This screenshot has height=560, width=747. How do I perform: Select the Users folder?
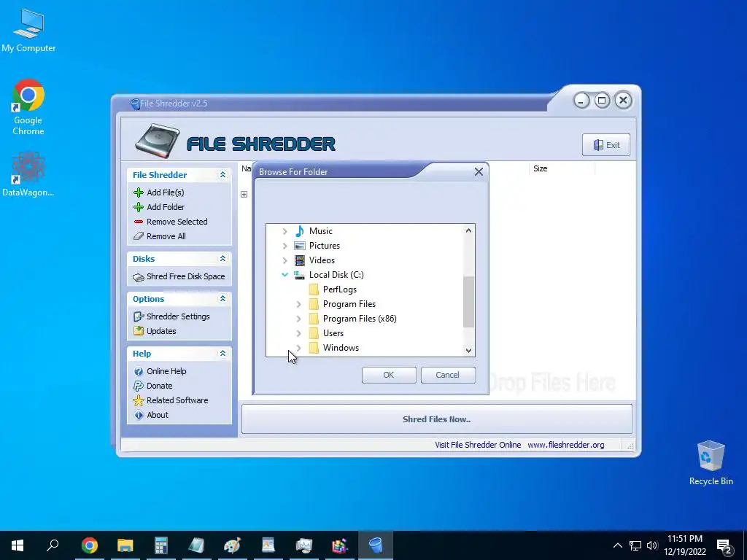pyautogui.click(x=333, y=333)
